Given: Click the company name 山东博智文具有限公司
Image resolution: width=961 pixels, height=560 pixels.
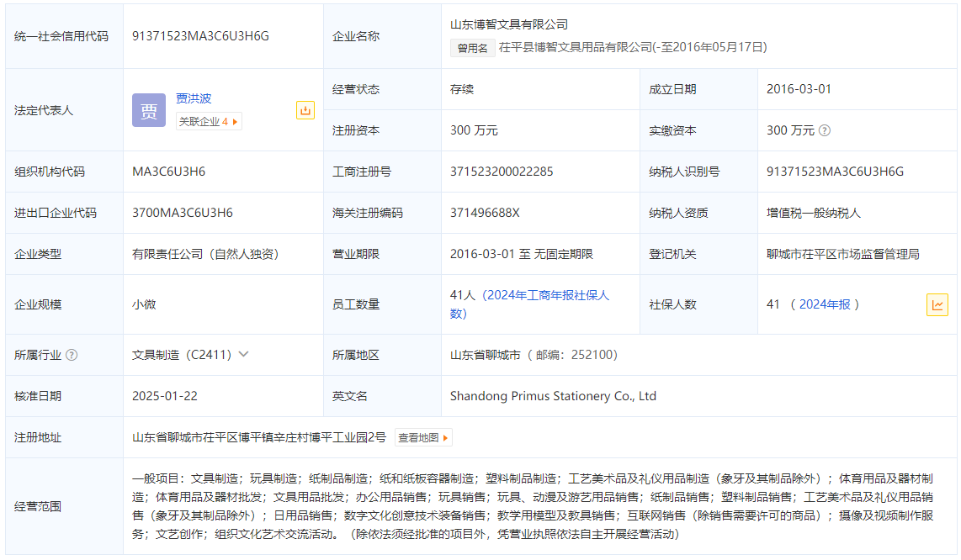Looking at the screenshot, I should click(x=509, y=25).
